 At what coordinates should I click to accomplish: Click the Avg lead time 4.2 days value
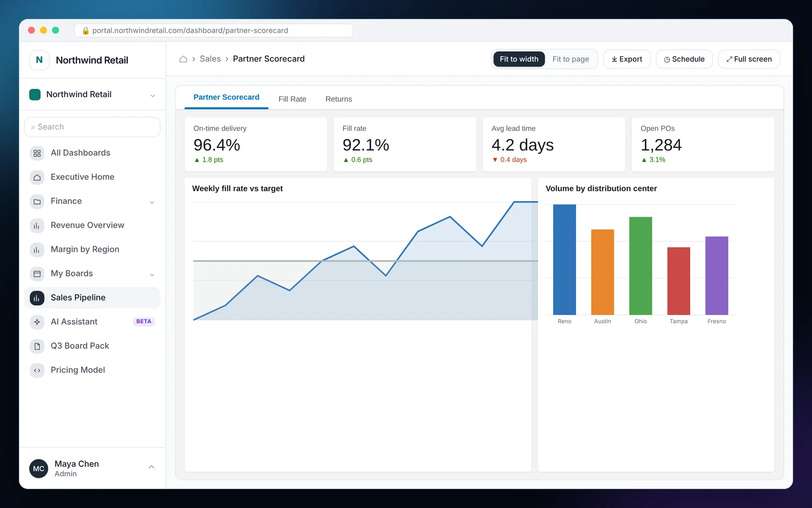[x=522, y=145]
